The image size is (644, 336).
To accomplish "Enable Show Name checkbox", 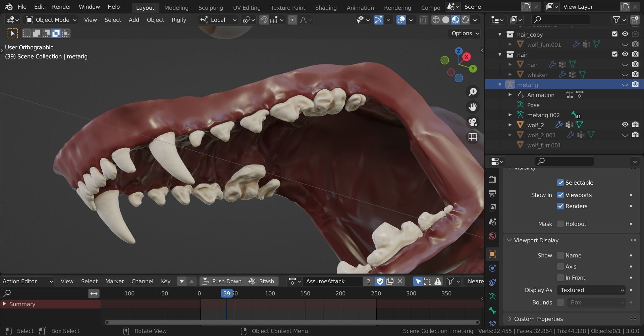I will click(x=560, y=255).
